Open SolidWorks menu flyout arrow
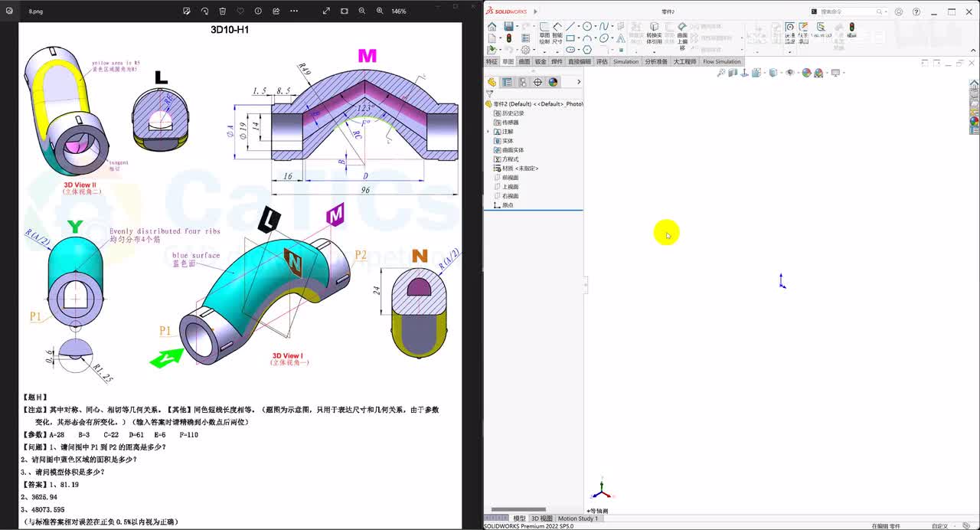Image resolution: width=980 pixels, height=530 pixels. [x=535, y=11]
